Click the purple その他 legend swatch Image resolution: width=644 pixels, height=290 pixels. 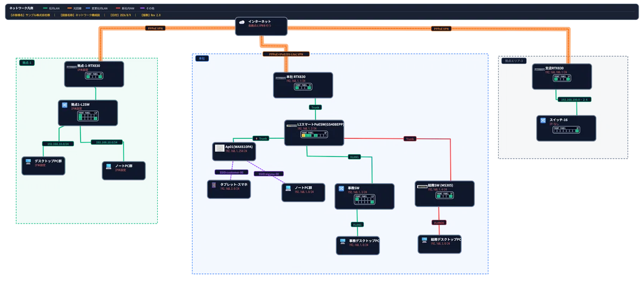pos(142,9)
